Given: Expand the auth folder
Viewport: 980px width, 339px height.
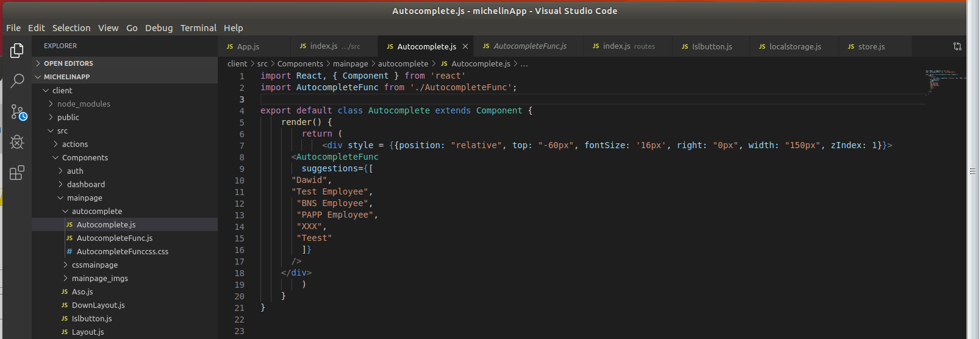Looking at the screenshot, I should click(x=60, y=171).
